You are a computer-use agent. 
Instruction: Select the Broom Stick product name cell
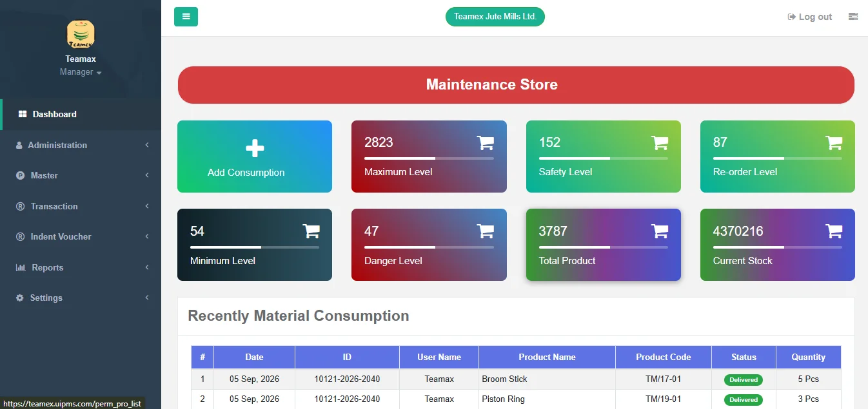[547, 379]
